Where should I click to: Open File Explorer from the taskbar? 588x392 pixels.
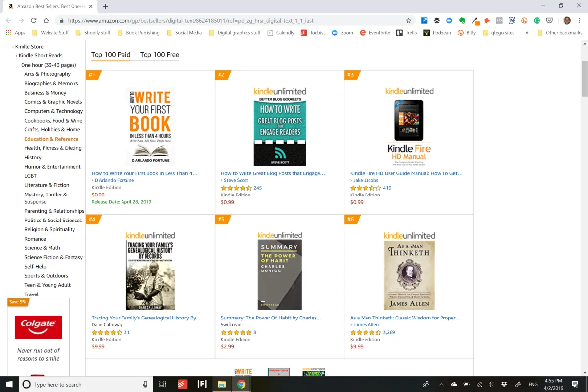click(221, 384)
